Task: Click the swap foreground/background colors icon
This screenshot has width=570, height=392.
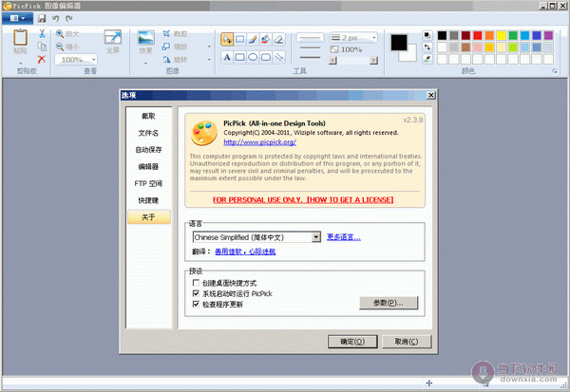Action: click(x=427, y=47)
